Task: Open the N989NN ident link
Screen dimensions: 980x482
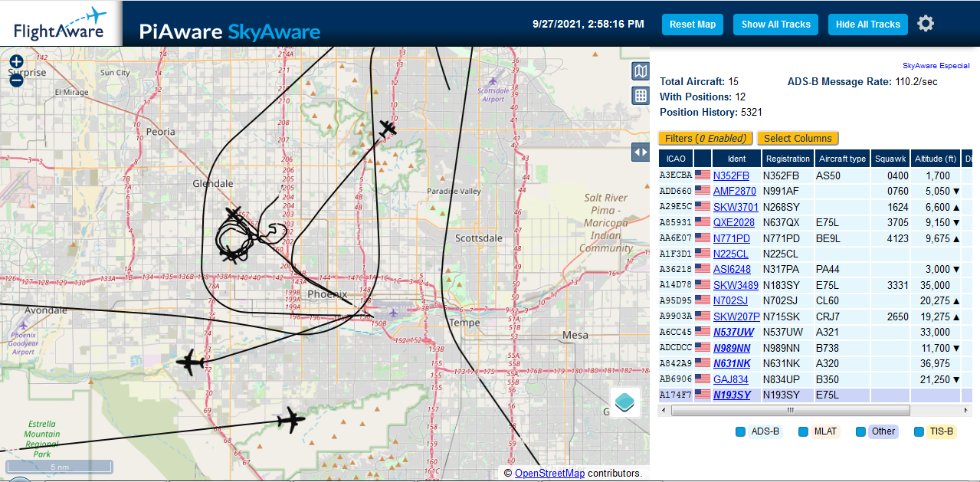Action: [732, 348]
